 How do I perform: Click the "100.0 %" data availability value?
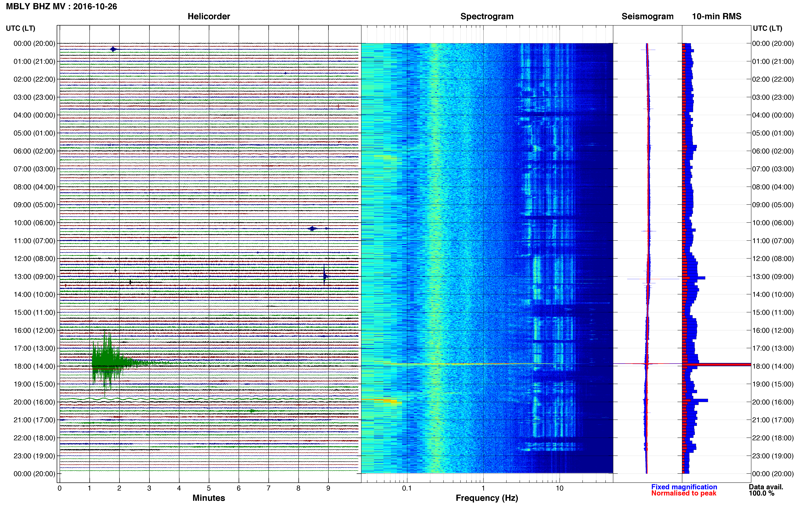761,493
